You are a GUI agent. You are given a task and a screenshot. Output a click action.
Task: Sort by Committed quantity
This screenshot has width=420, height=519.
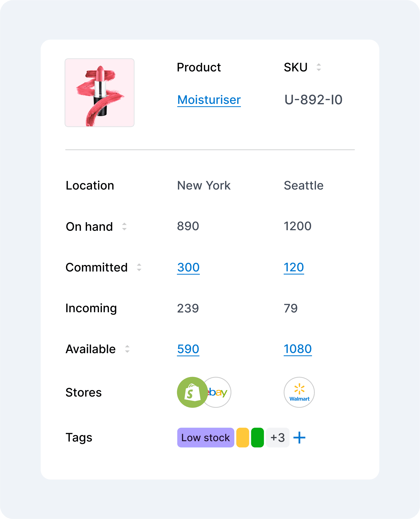139,267
